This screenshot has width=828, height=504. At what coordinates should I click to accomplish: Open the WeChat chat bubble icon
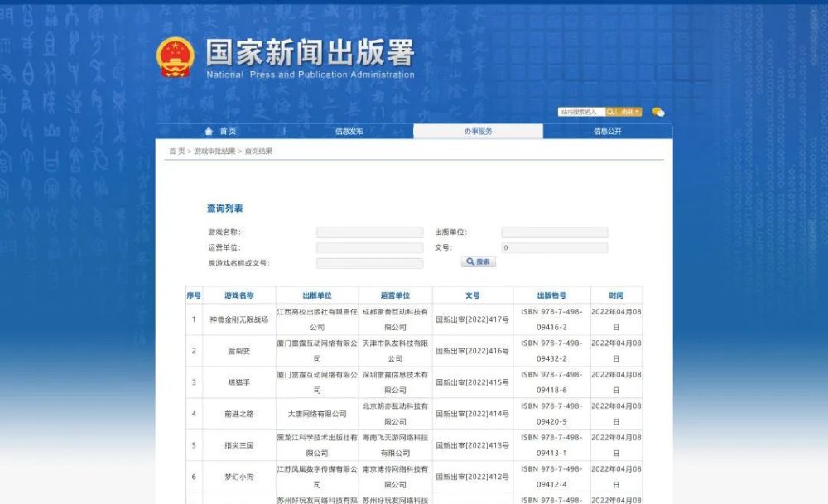[658, 112]
